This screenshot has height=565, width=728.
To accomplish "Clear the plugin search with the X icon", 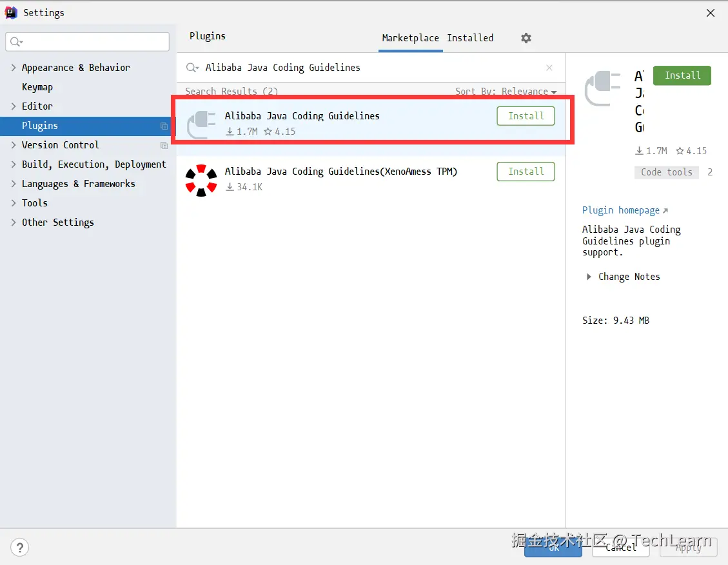I will point(549,68).
